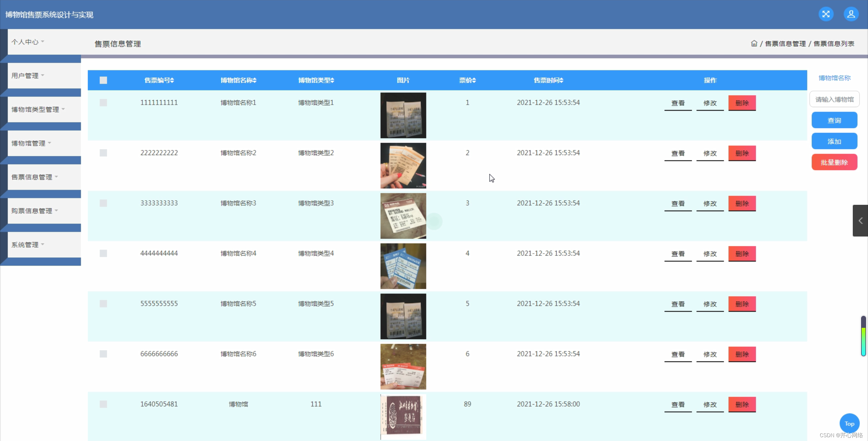Sort by 票价 column arrows
Viewport: 868px width, 441px height.
474,80
